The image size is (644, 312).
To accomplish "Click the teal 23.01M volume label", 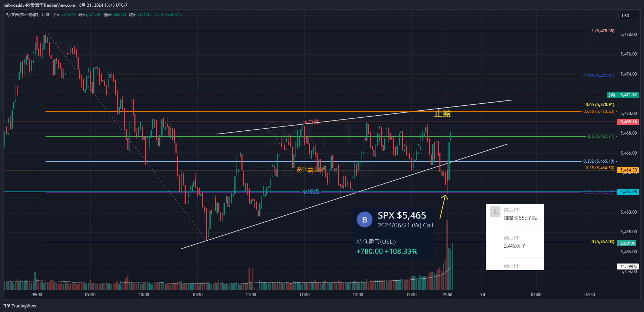I will pos(628,243).
